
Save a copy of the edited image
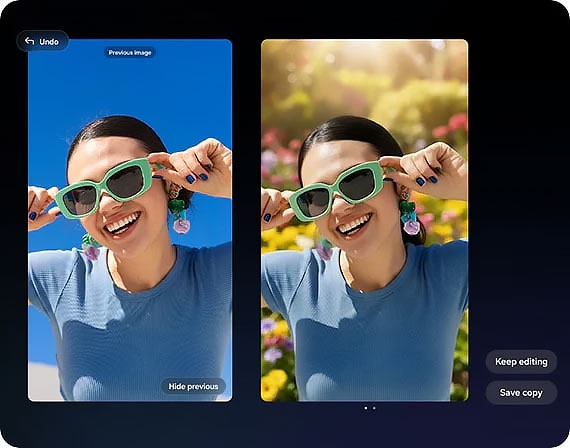click(521, 393)
